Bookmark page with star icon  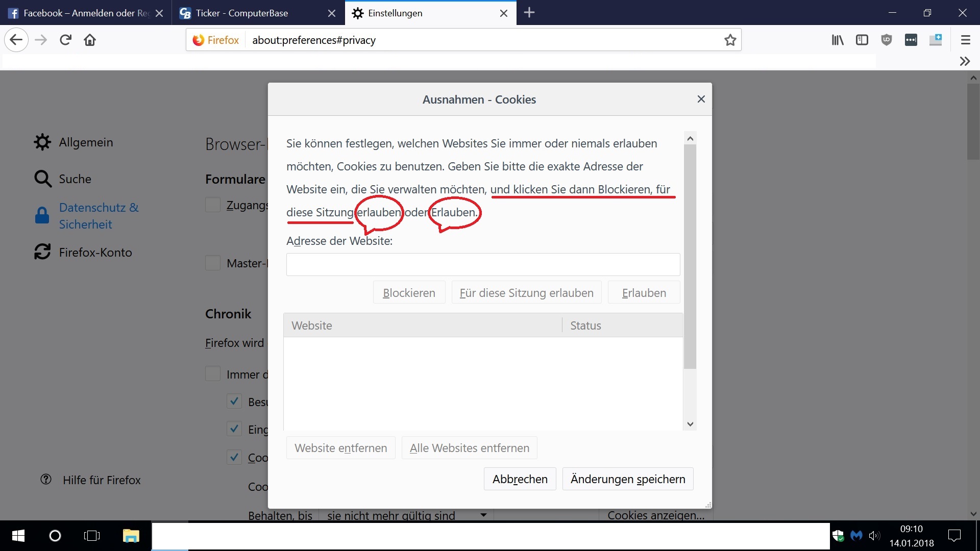coord(730,40)
